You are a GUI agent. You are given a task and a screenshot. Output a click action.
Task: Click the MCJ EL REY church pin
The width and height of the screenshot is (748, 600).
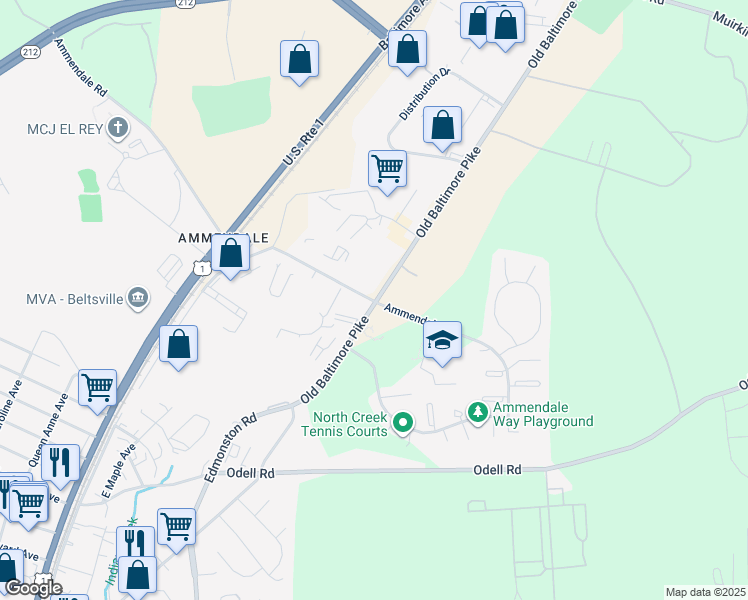(117, 129)
